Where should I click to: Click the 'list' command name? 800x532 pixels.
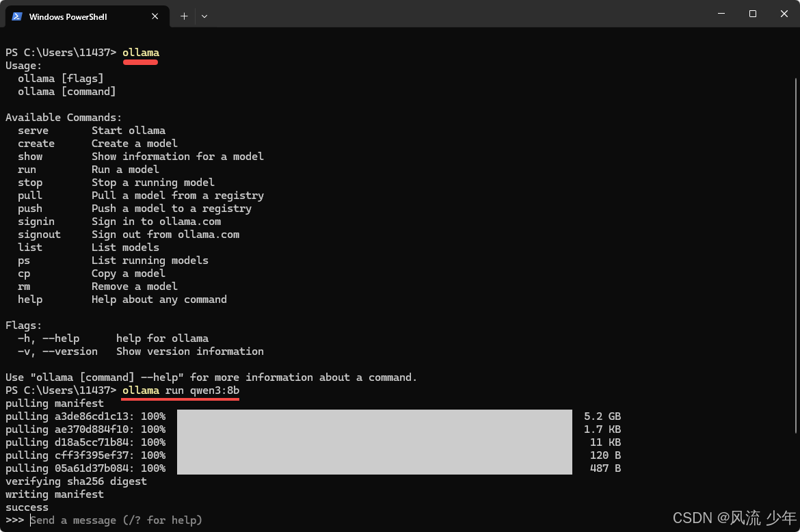point(30,248)
